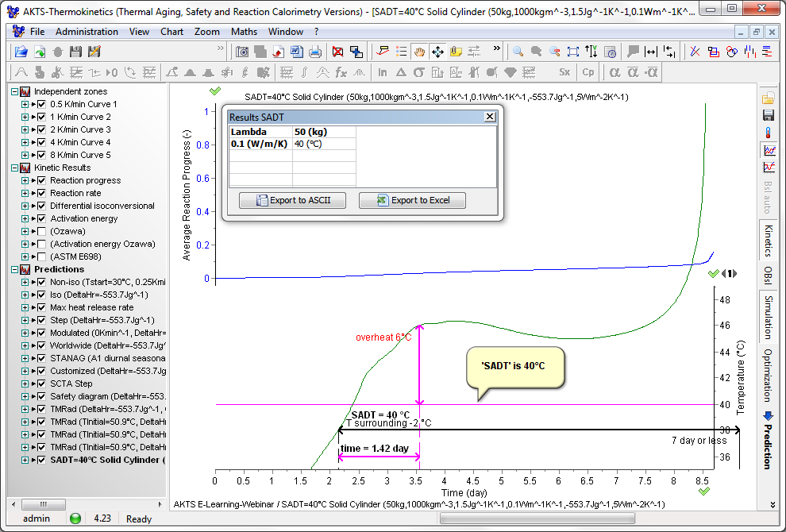The height and width of the screenshot is (532, 786).
Task: Click the printer icon in toolbar
Action: point(315,52)
